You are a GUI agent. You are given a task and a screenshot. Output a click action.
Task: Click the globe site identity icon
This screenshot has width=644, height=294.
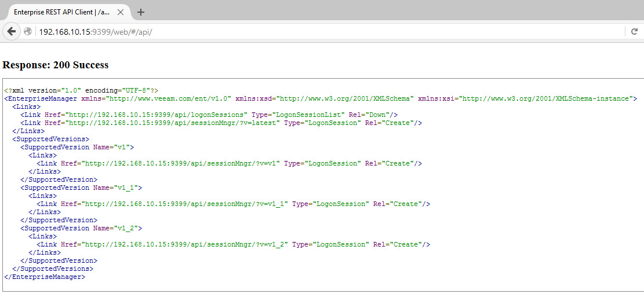(28, 31)
